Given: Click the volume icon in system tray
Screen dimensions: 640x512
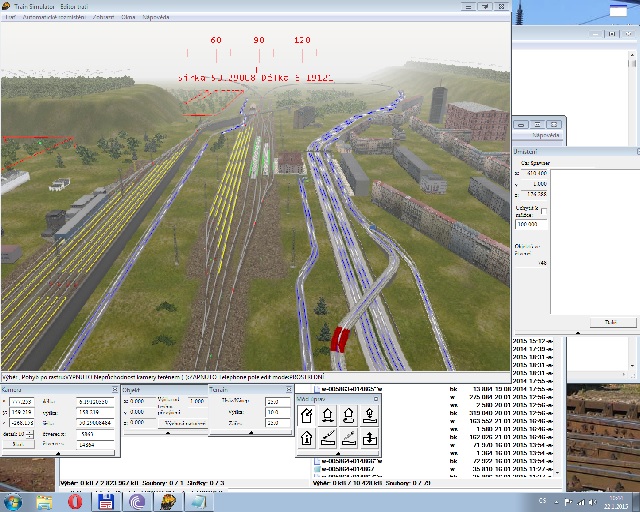Looking at the screenshot, I should pos(593,502).
